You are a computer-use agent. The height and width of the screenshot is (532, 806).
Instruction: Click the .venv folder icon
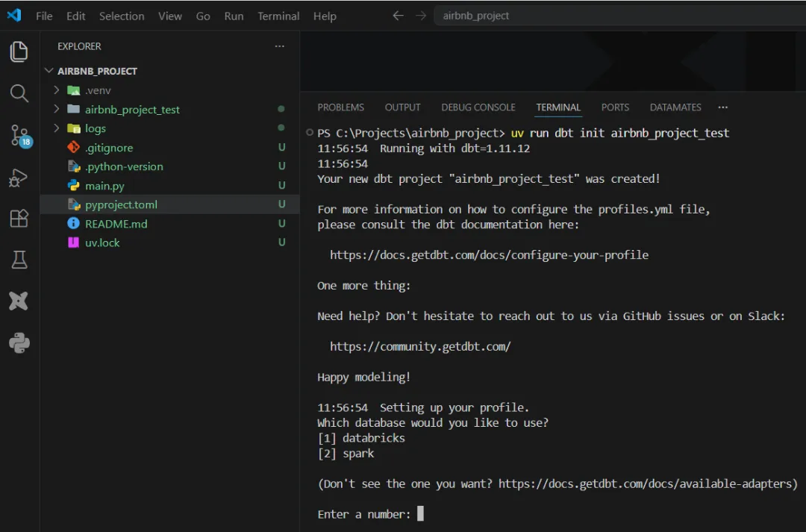coord(73,90)
